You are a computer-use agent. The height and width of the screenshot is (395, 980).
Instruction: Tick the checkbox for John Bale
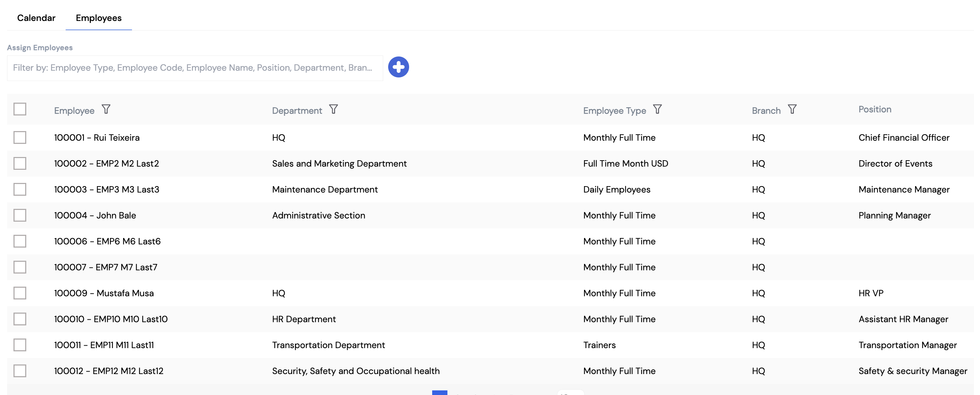coord(20,215)
